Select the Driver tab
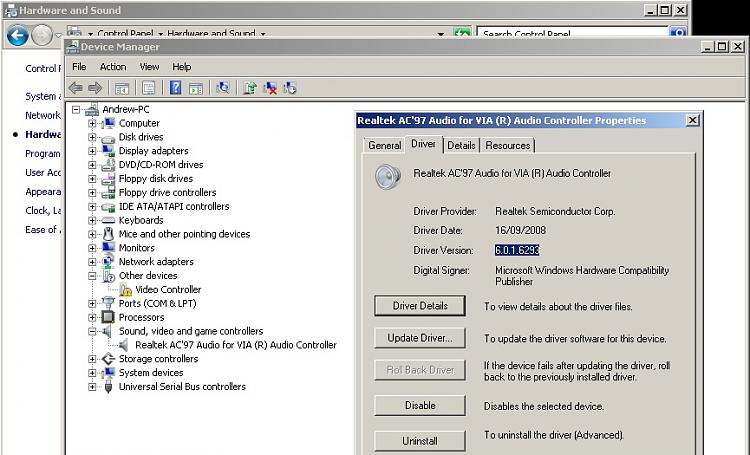Image resolution: width=750 pixels, height=455 pixels. (x=423, y=144)
